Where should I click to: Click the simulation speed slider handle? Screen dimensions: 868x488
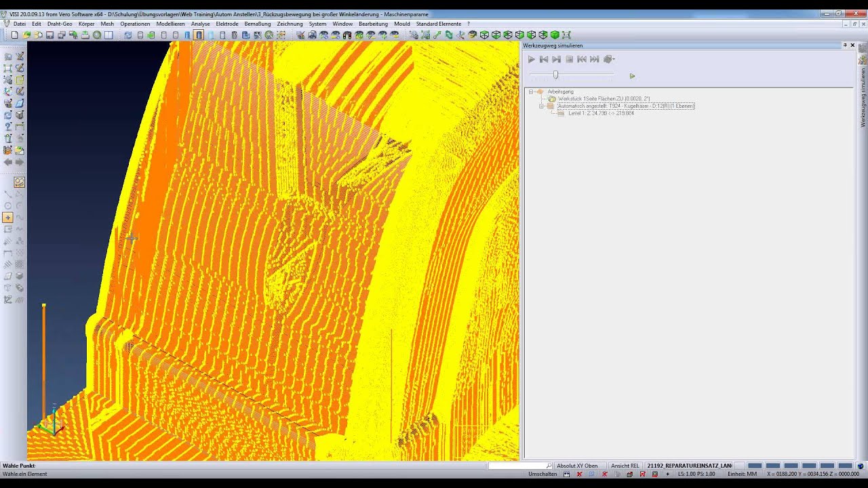pos(555,75)
